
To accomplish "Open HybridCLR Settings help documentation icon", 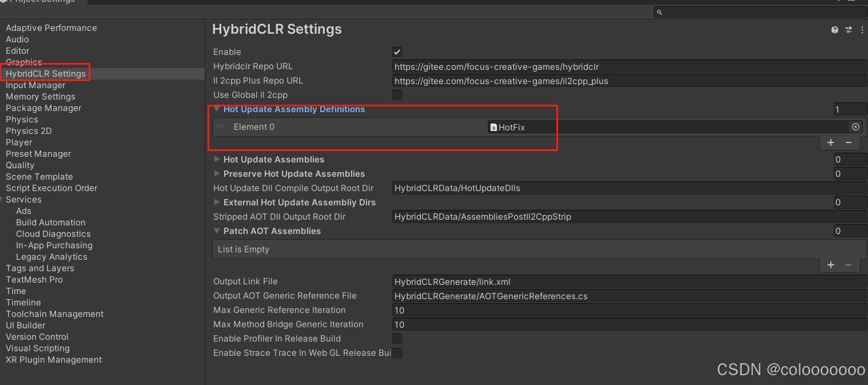I will tap(835, 30).
